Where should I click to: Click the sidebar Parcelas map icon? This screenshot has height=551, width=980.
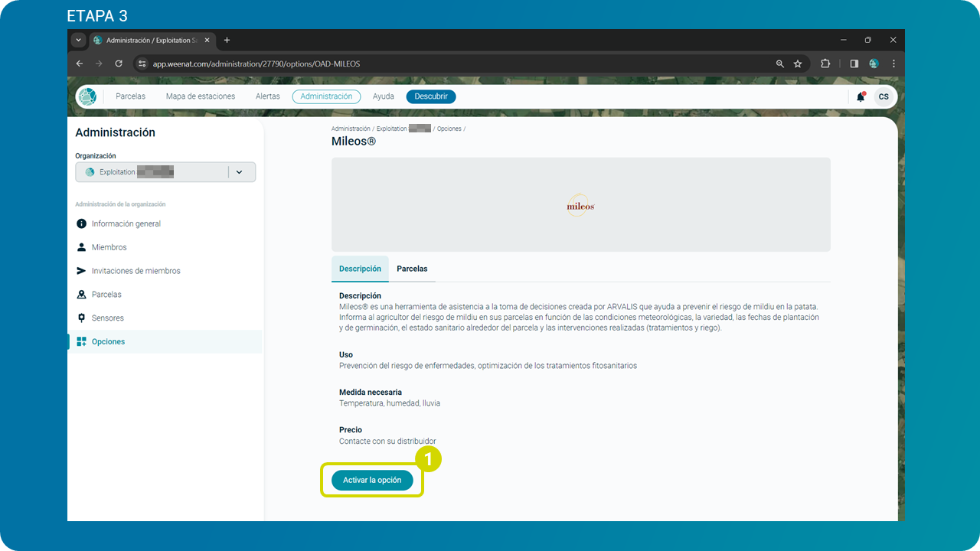point(82,295)
